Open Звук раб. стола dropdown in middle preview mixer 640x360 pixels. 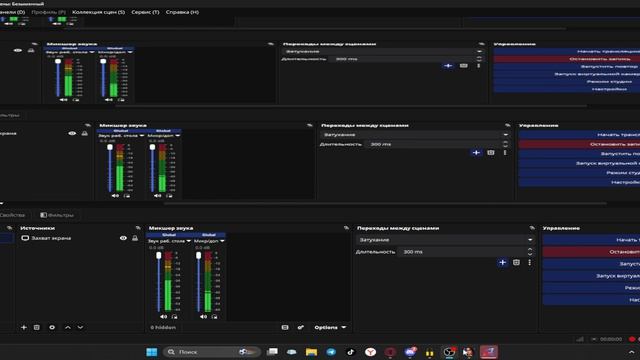142,136
